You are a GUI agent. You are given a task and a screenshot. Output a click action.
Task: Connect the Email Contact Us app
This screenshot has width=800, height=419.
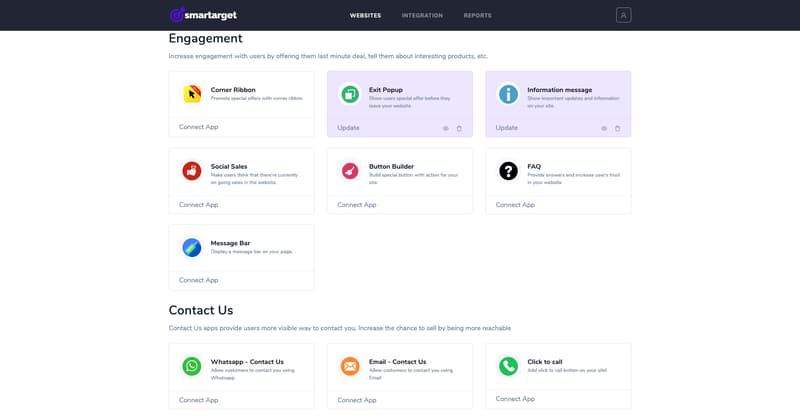click(x=357, y=400)
